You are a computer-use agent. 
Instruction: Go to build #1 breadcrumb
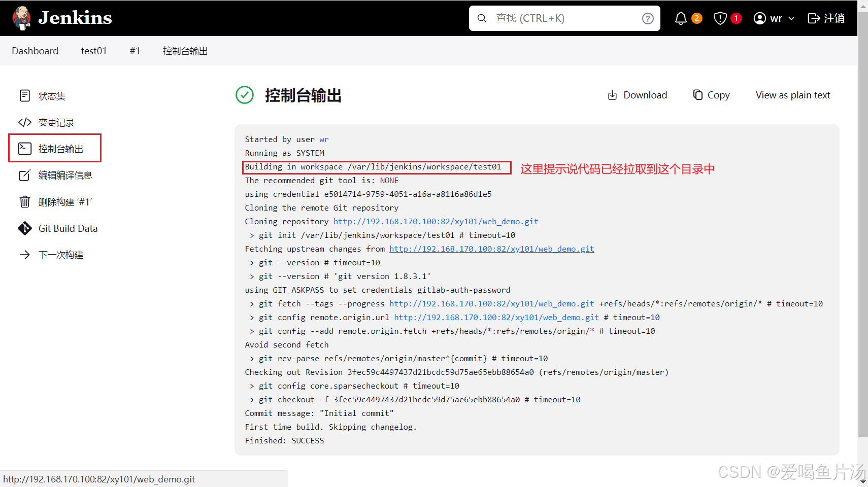click(135, 51)
